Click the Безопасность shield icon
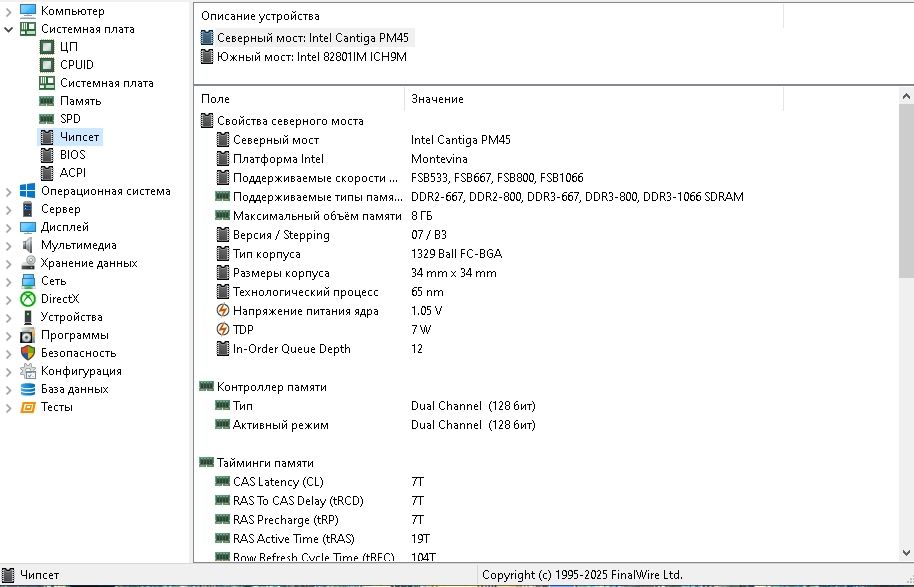Viewport: 914px width, 587px height. pos(27,353)
